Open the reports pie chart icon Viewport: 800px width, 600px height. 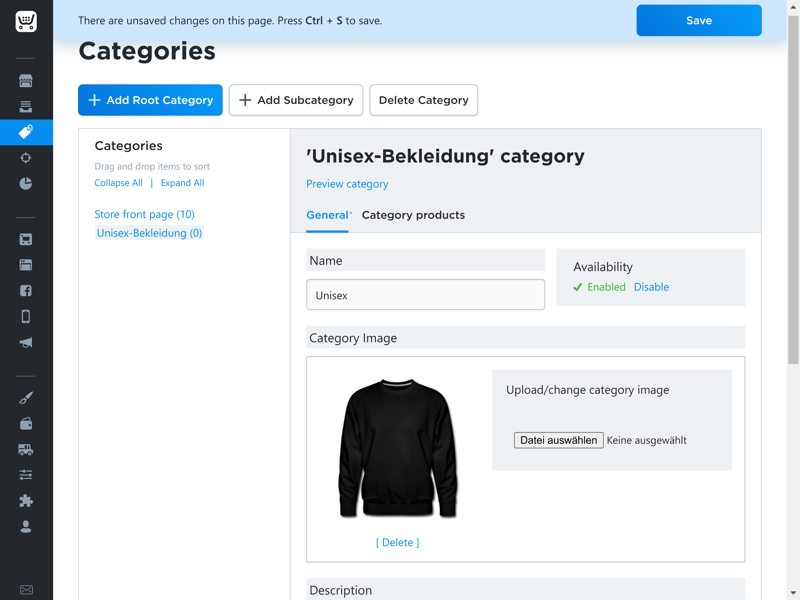coord(26,184)
